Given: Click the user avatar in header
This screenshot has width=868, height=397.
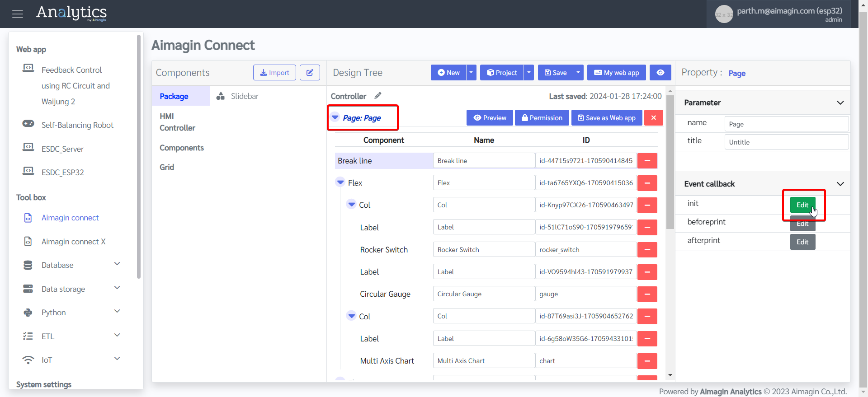Looking at the screenshot, I should [724, 14].
